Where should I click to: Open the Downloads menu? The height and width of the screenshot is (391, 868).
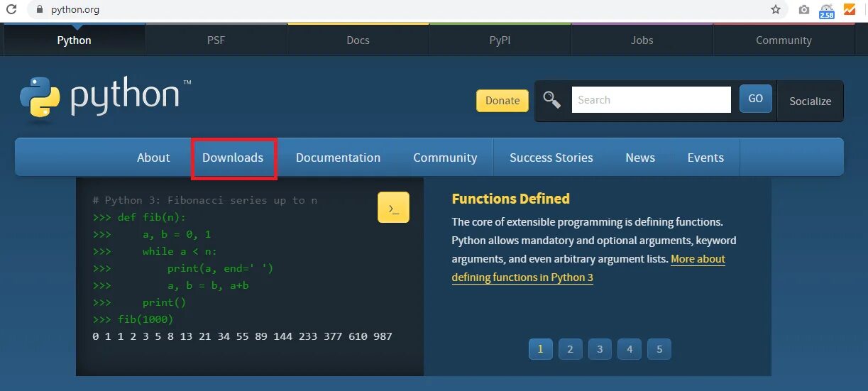[233, 158]
